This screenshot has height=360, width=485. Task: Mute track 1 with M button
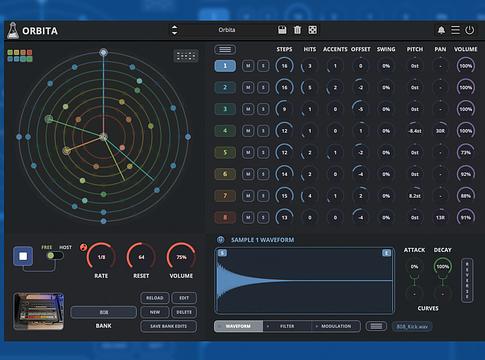click(248, 66)
